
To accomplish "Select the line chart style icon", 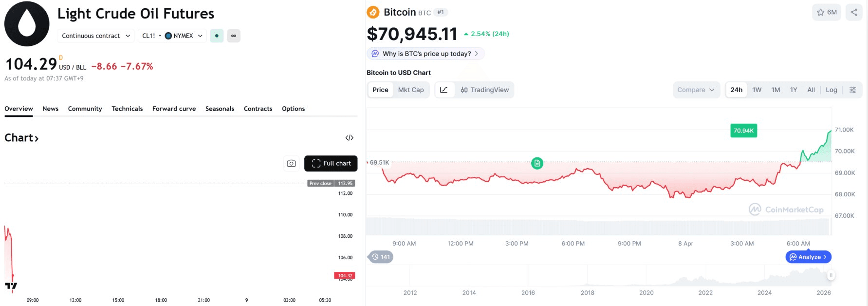I will tap(444, 90).
